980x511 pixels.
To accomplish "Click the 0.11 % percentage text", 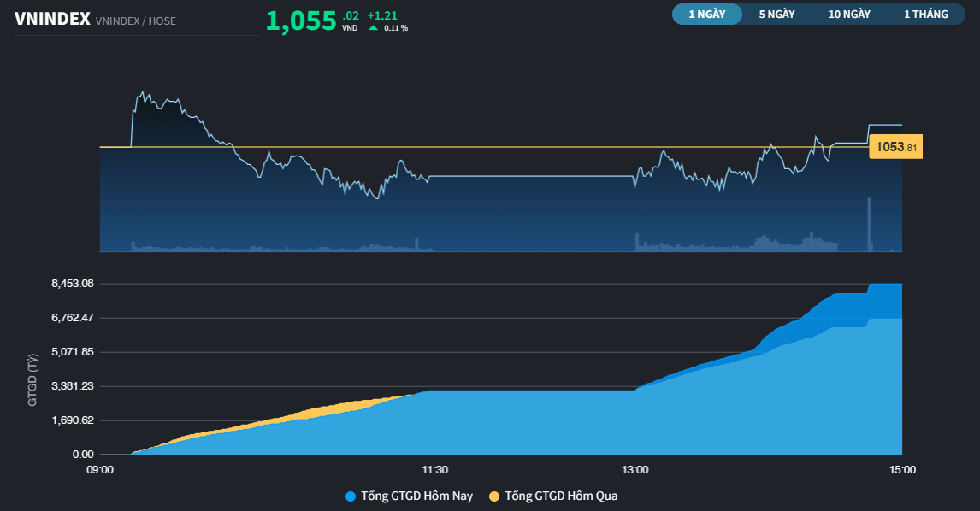I will (x=396, y=26).
